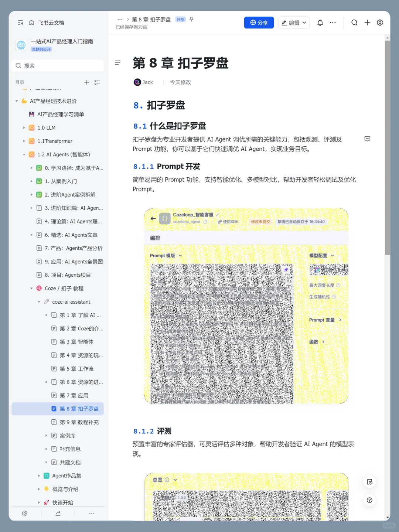399x532 pixels.
Task: Expand the 1.1Transformer node
Action: (x=24, y=141)
